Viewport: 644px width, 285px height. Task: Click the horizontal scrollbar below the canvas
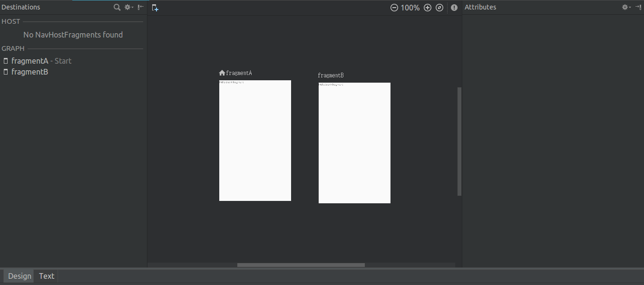301,265
